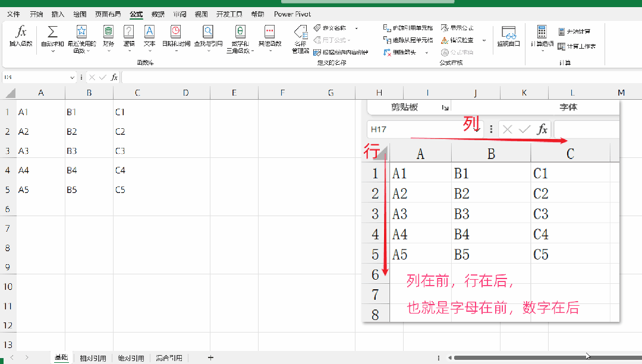Image resolution: width=642 pixels, height=364 pixels.
Task: Switch to the Page Layout (页面布局) tab
Action: click(108, 14)
